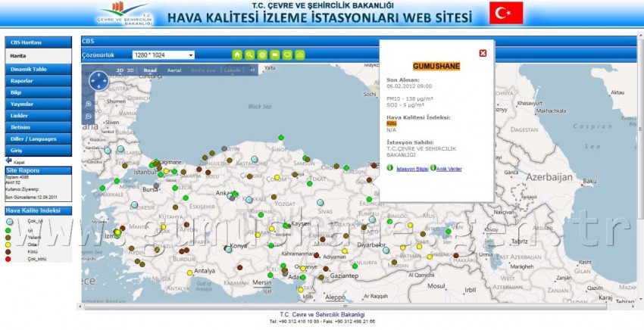Select Harita in the sidebar
The height and width of the screenshot is (330, 644).
(x=38, y=56)
